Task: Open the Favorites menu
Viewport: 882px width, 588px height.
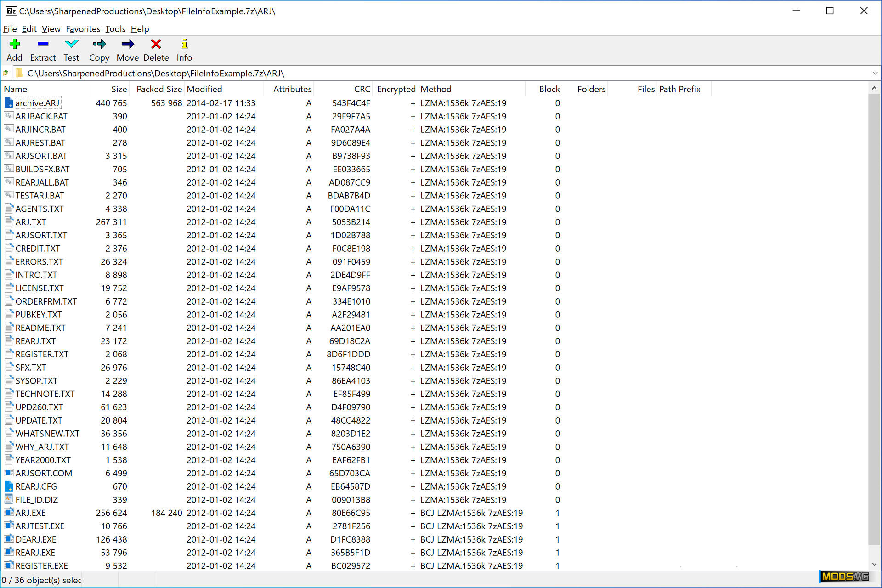Action: point(83,29)
